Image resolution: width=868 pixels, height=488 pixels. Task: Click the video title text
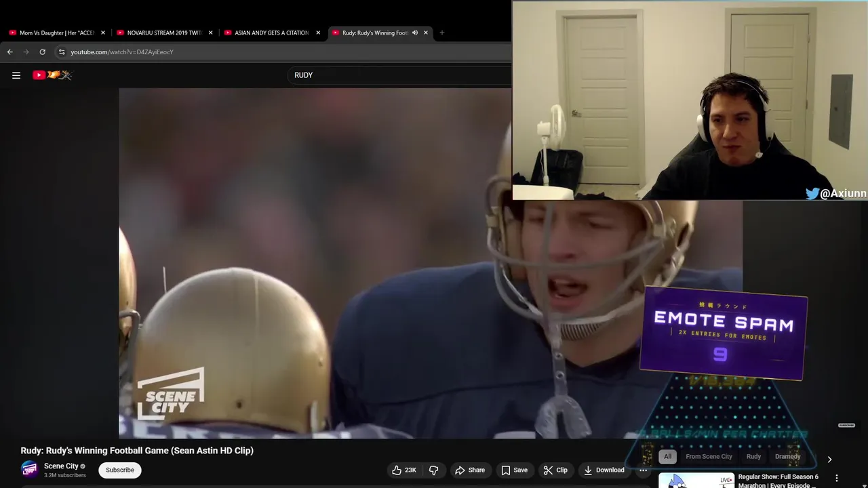137,450
